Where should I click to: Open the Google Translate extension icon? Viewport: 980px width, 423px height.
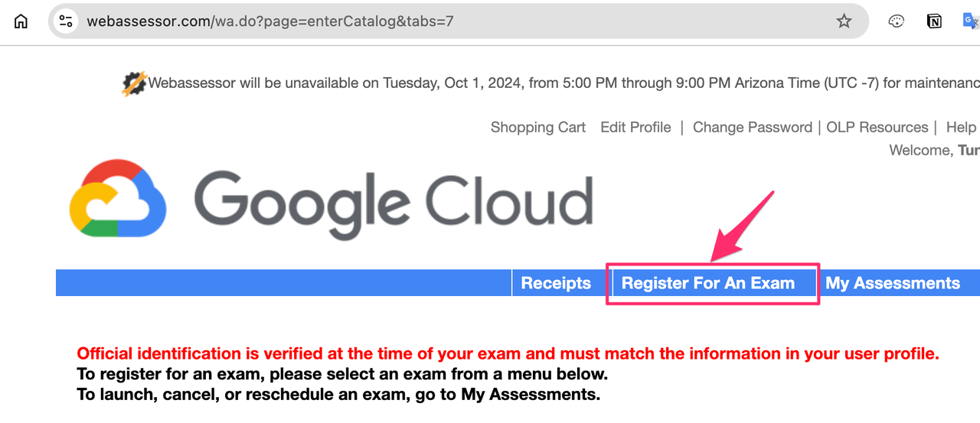pyautogui.click(x=970, y=21)
